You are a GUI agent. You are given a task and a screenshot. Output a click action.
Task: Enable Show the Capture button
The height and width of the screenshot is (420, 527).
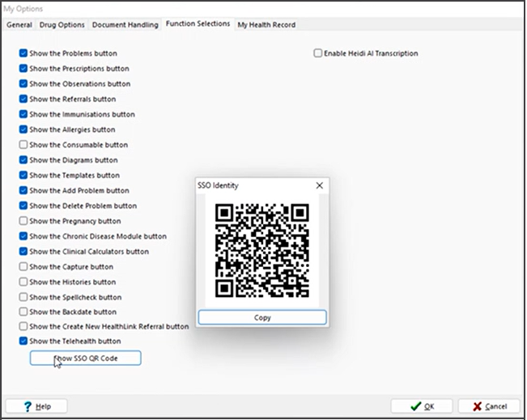point(23,267)
